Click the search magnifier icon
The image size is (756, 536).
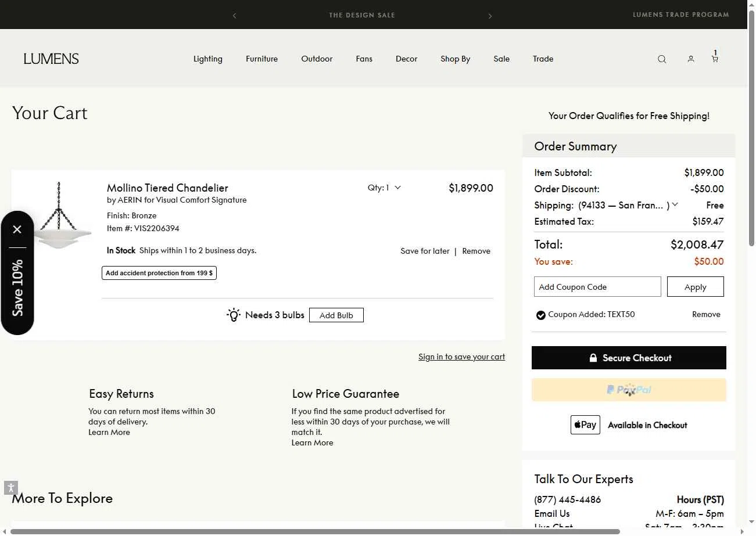click(x=662, y=59)
